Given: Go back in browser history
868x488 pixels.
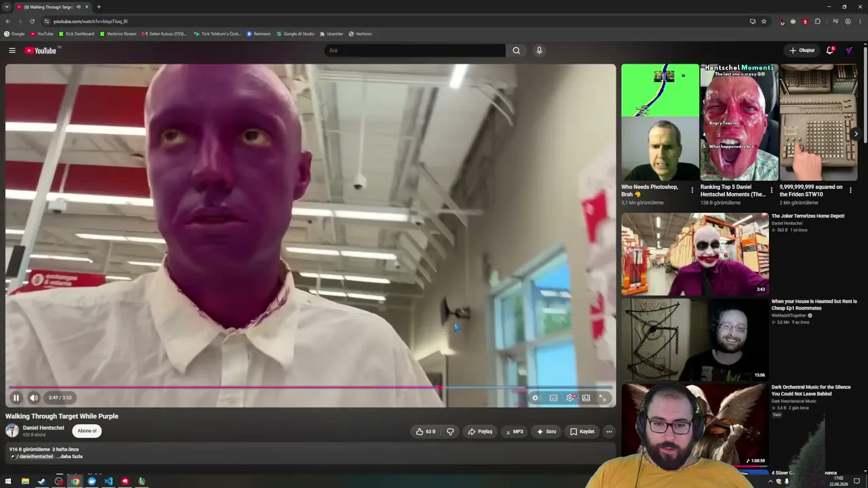Looking at the screenshot, I should point(8,21).
